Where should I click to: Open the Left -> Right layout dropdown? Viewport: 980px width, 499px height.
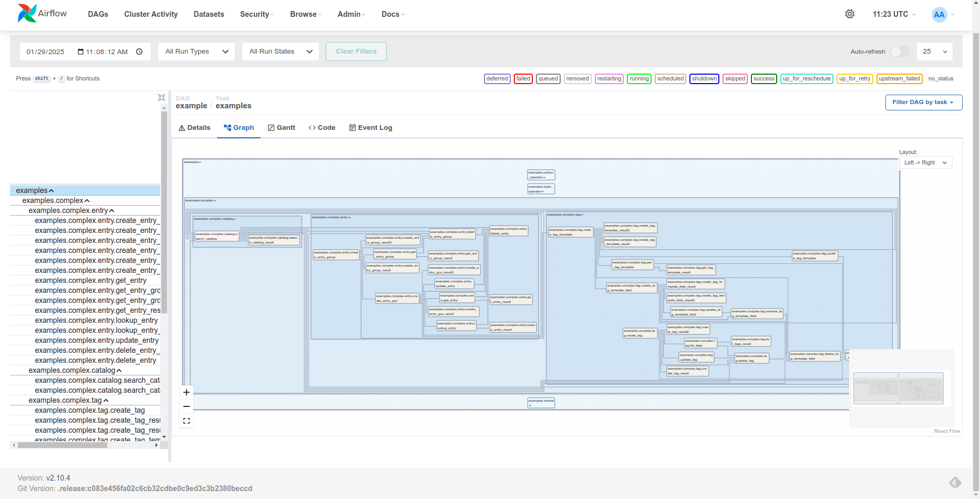[925, 163]
